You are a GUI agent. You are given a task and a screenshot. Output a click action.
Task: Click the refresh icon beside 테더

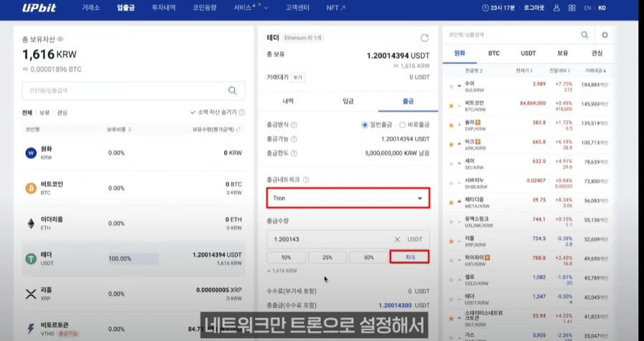(424, 38)
